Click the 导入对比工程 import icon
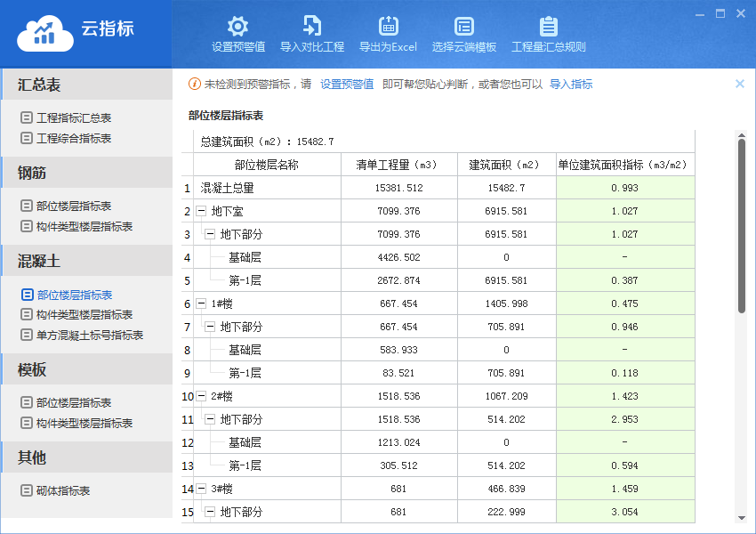 [312, 26]
